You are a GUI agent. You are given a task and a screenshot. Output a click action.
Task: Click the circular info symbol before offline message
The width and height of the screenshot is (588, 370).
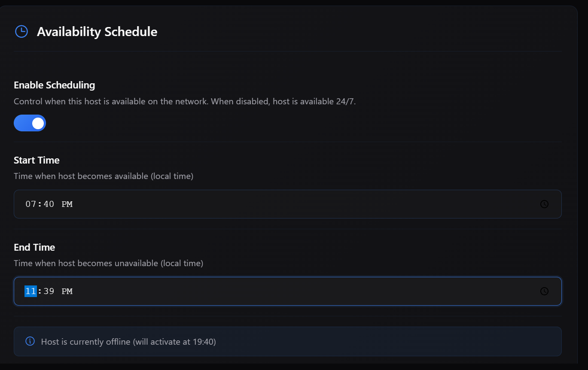tap(29, 341)
